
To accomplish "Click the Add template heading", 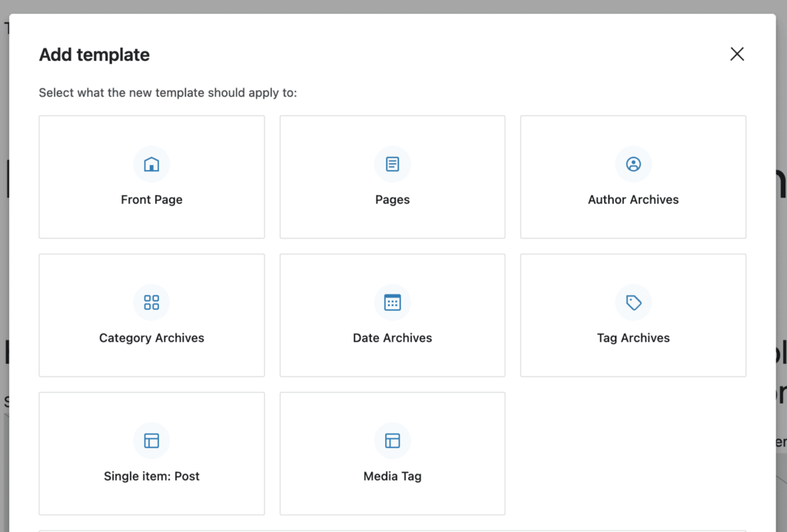I will pyautogui.click(x=95, y=55).
